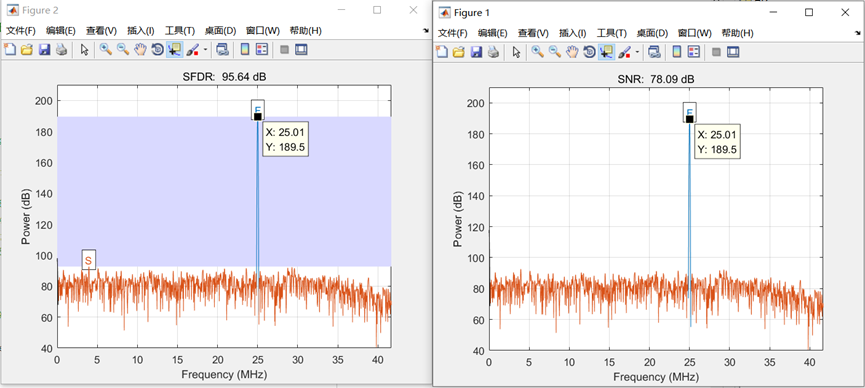Open 工具(T) menu in Figure 1

tap(612, 33)
